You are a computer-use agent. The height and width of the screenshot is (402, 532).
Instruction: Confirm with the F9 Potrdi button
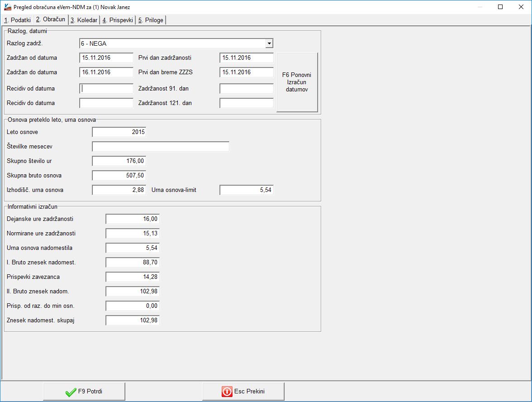[x=84, y=392]
